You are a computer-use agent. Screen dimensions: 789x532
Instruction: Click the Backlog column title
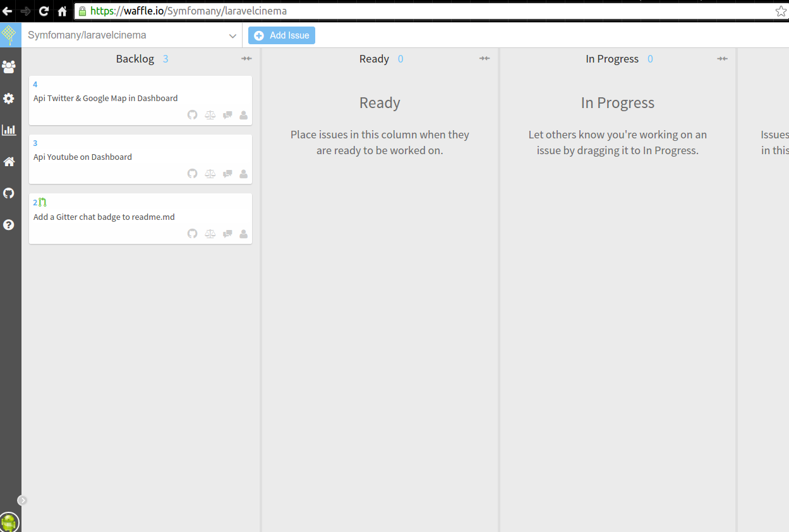tap(135, 59)
